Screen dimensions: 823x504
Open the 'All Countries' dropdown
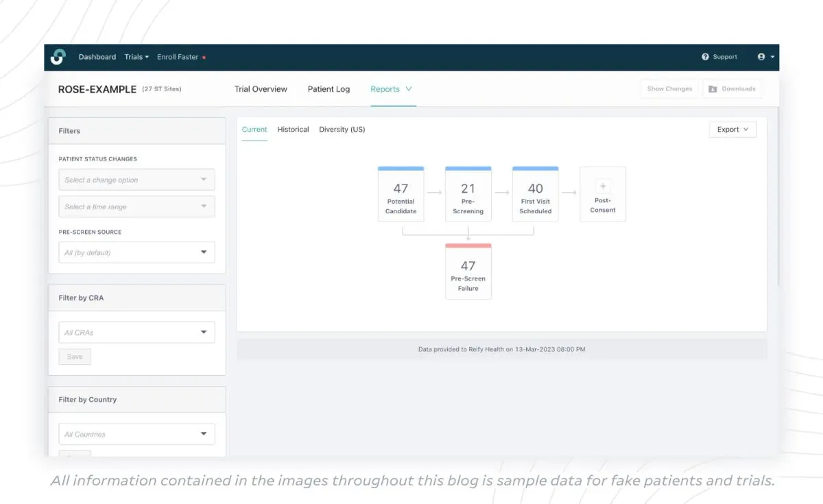point(136,434)
